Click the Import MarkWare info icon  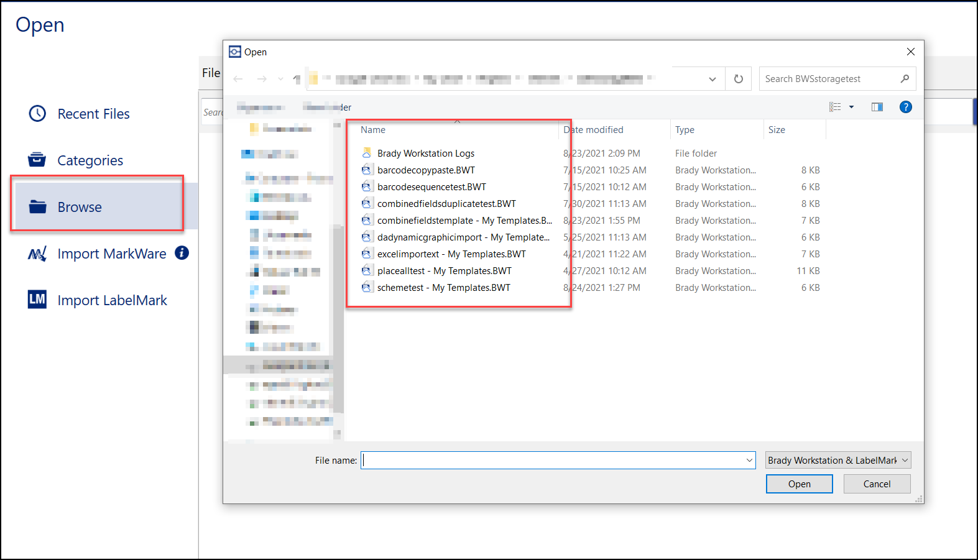pyautogui.click(x=182, y=253)
